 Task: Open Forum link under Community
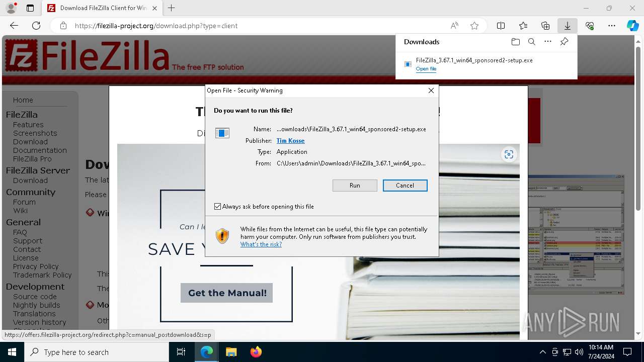coord(24,202)
